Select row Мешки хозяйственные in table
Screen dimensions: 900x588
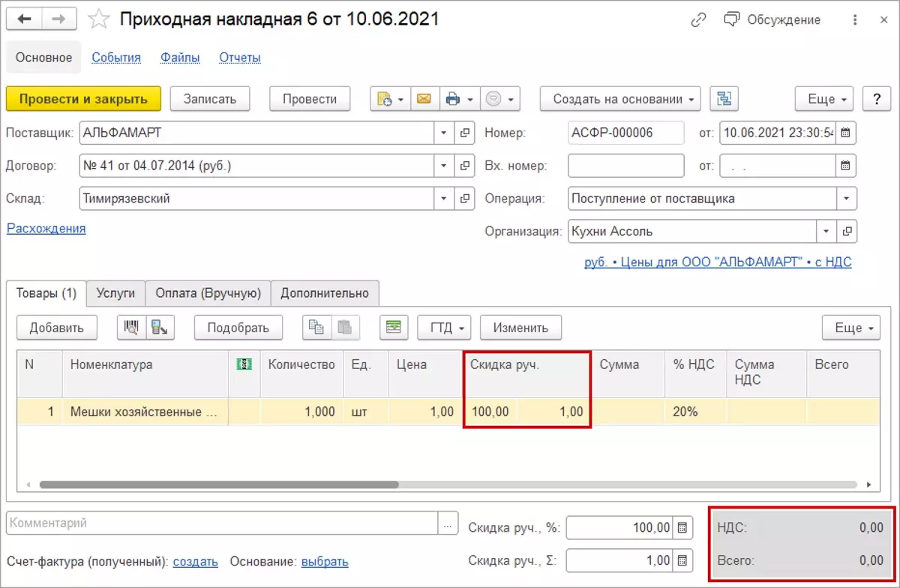pos(448,412)
